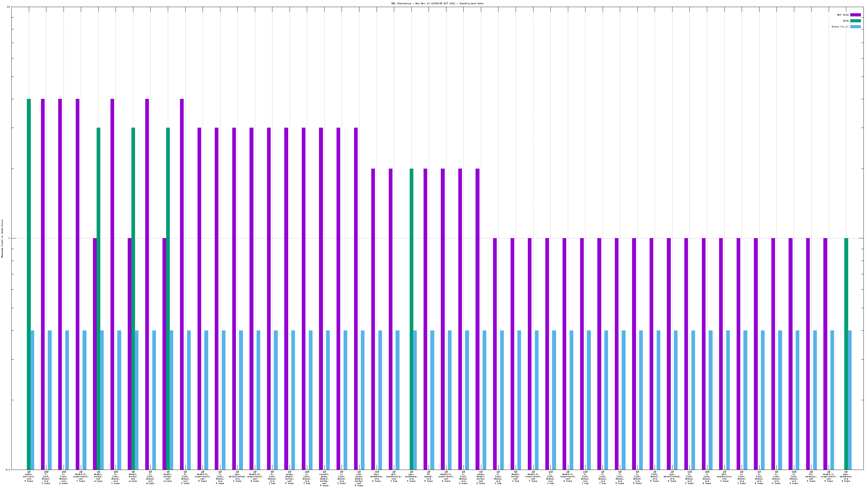Click the old.spam.dnsbl.sorbs.net axis label

[359, 479]
